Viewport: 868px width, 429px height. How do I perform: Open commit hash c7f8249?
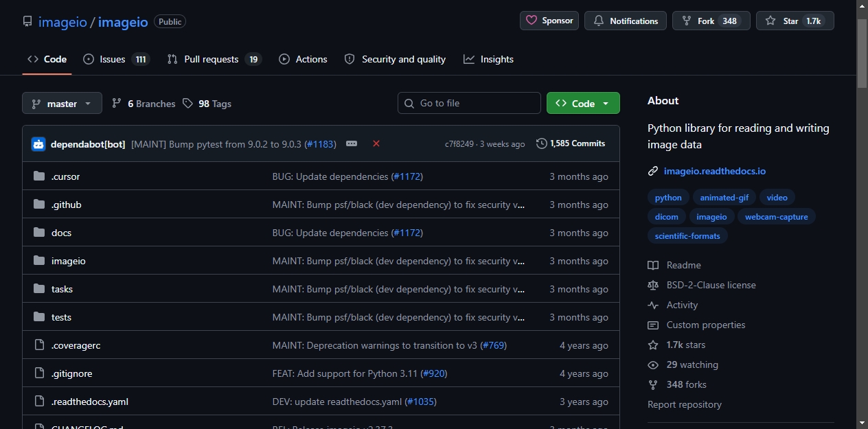pos(459,144)
